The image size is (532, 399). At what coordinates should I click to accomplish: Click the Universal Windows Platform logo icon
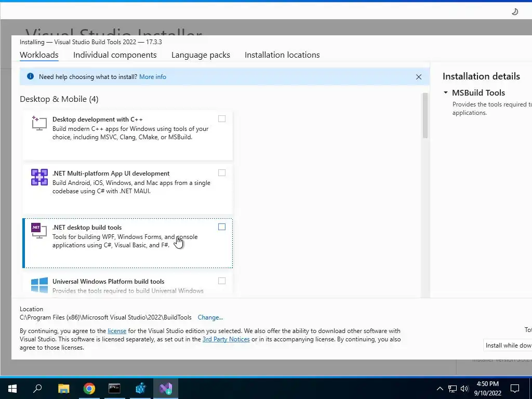tap(39, 285)
